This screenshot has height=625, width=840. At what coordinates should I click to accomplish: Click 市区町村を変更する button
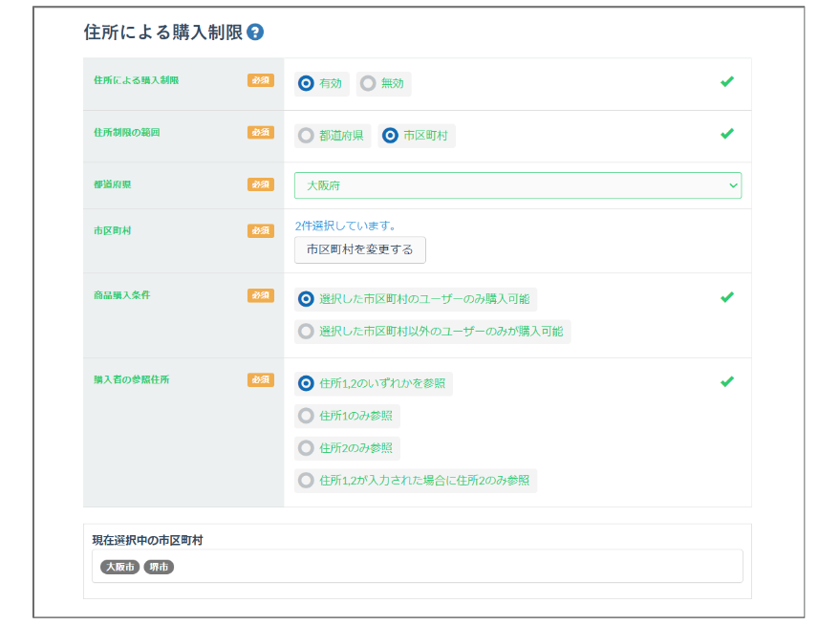359,249
